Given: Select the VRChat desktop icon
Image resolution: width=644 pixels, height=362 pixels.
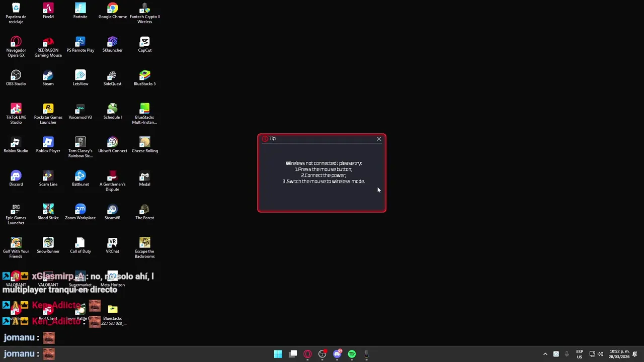Looking at the screenshot, I should click(x=112, y=245).
